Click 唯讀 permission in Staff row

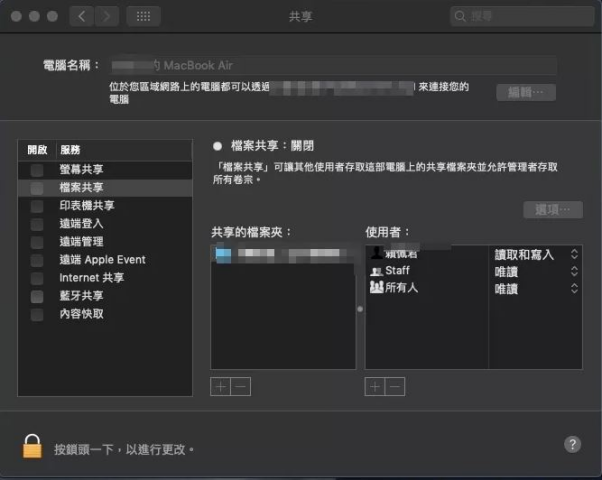point(506,271)
